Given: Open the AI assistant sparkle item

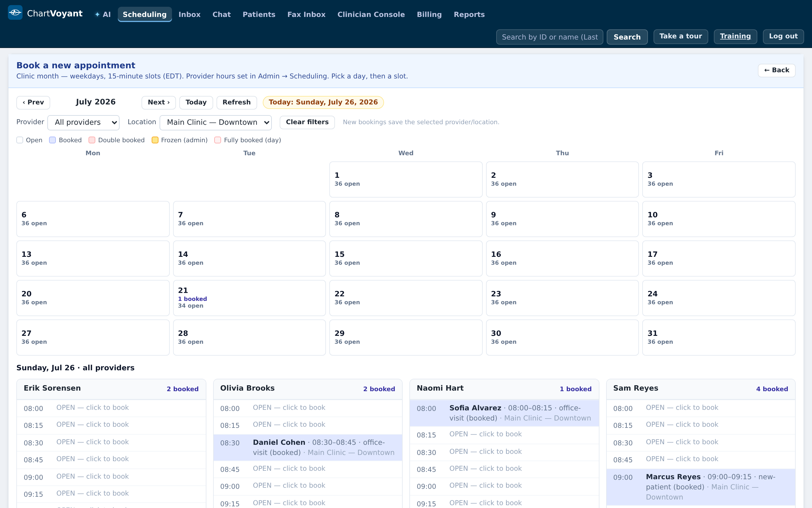Looking at the screenshot, I should point(103,14).
